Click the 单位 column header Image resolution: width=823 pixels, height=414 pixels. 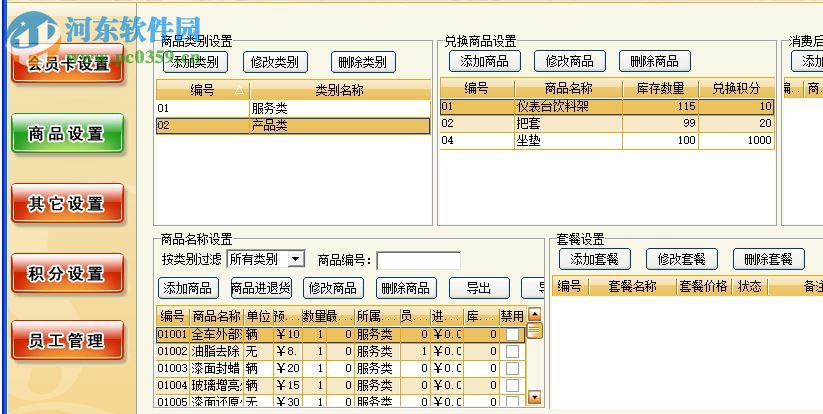tap(258, 316)
